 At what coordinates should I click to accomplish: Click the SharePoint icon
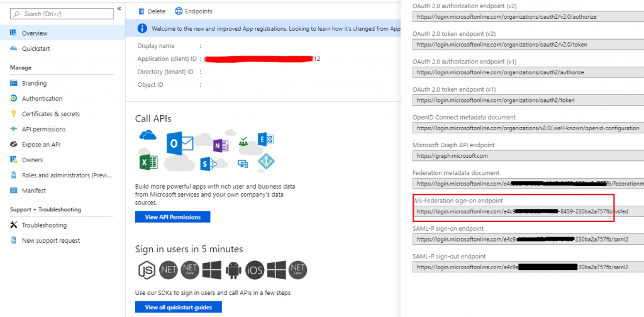click(208, 164)
